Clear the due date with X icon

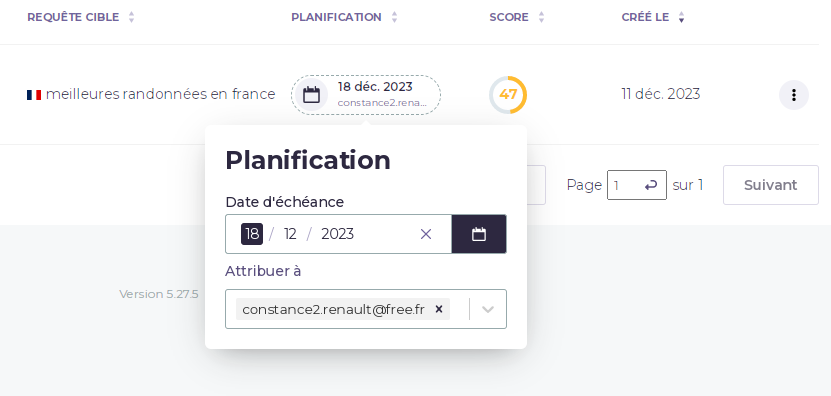click(x=426, y=234)
